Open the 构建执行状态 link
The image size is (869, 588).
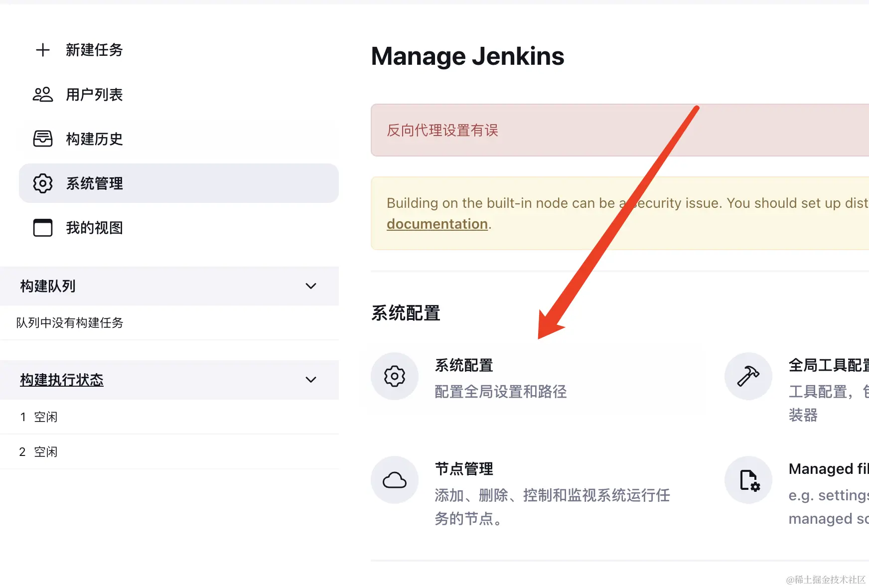point(62,380)
